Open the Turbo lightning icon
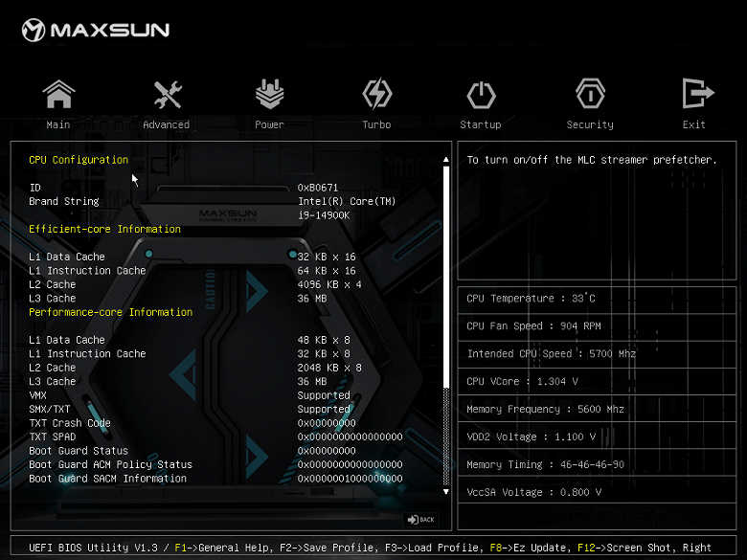 tap(376, 94)
